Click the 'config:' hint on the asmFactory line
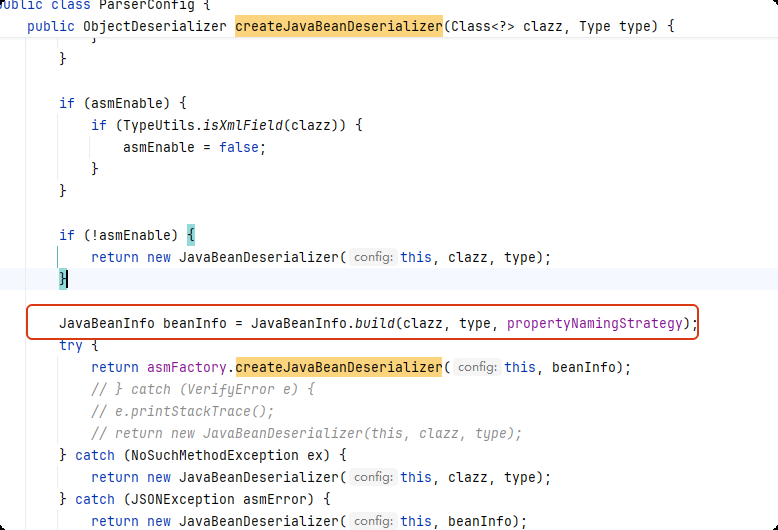The width and height of the screenshot is (778, 530). (x=477, y=367)
